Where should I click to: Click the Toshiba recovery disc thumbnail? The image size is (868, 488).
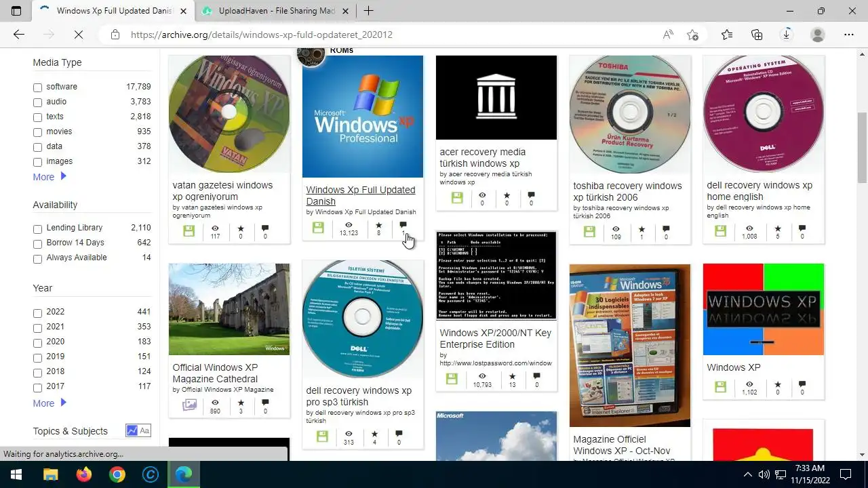(x=630, y=115)
